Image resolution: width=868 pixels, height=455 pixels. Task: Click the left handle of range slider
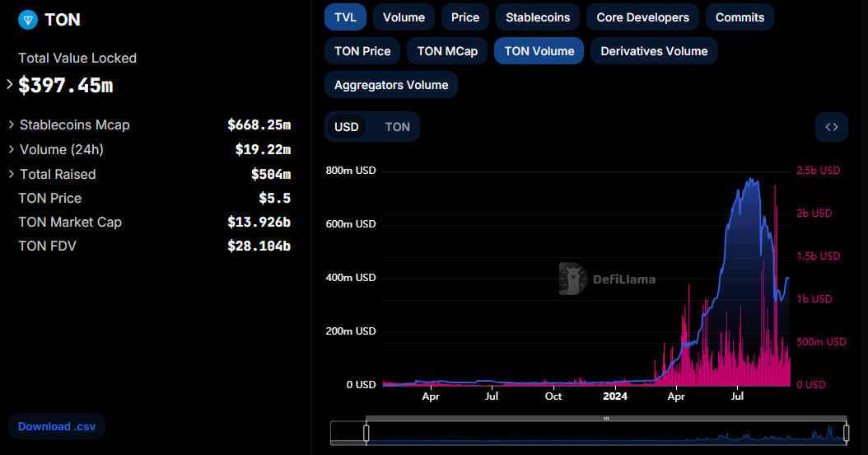(366, 433)
